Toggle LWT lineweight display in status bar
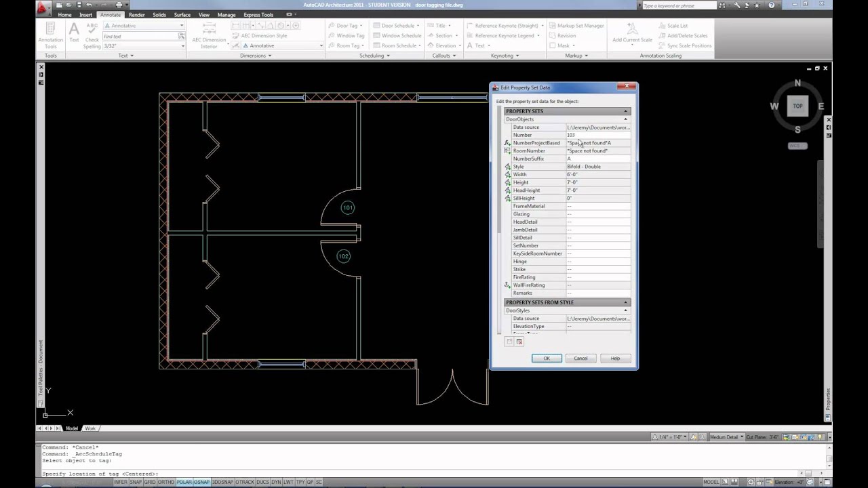 (289, 482)
